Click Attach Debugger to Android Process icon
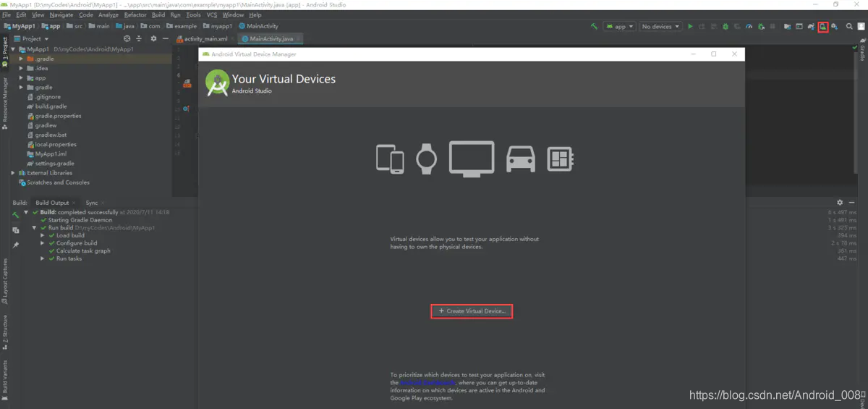 761,27
